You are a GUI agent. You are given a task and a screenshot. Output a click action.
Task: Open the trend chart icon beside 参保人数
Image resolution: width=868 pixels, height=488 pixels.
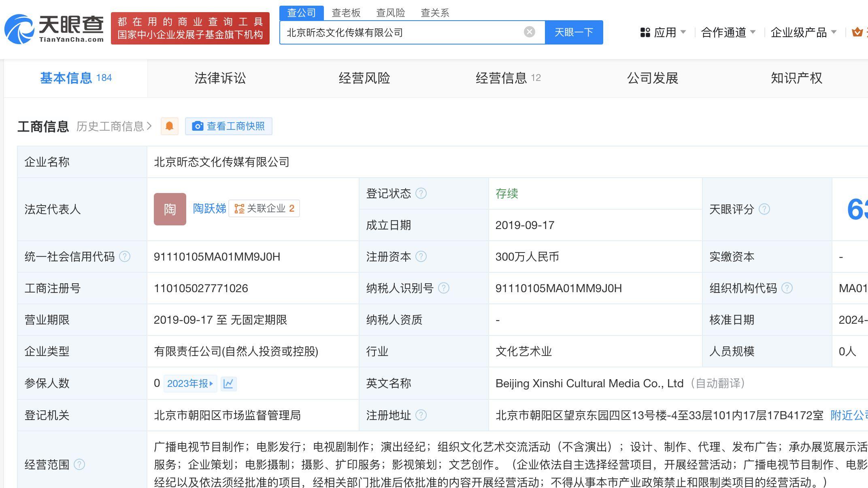(x=229, y=384)
